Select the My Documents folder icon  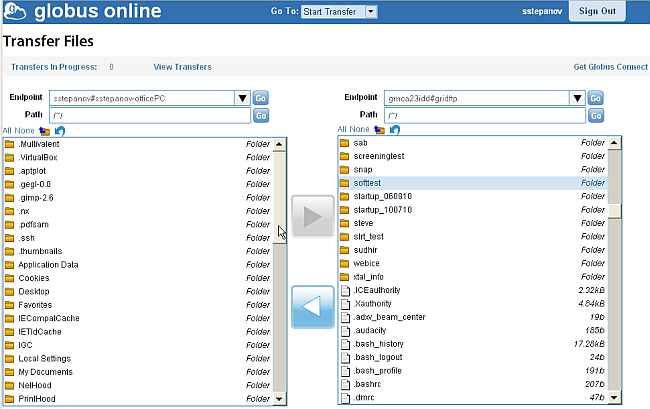9,372
